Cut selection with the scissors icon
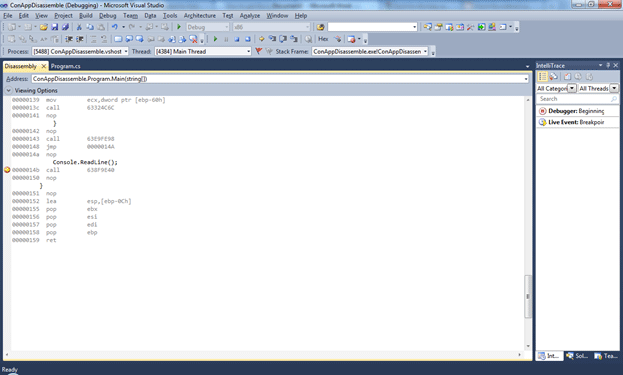Screen dimensions: 623x375 click(79, 27)
